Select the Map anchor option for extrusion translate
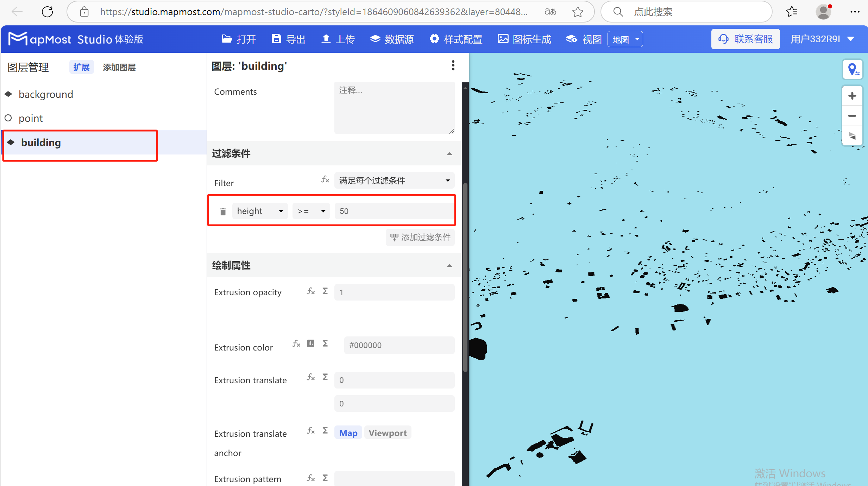Image resolution: width=868 pixels, height=486 pixels. point(347,433)
